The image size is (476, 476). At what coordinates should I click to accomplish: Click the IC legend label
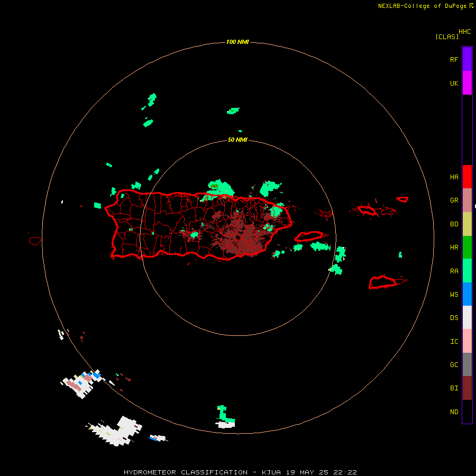(x=454, y=342)
